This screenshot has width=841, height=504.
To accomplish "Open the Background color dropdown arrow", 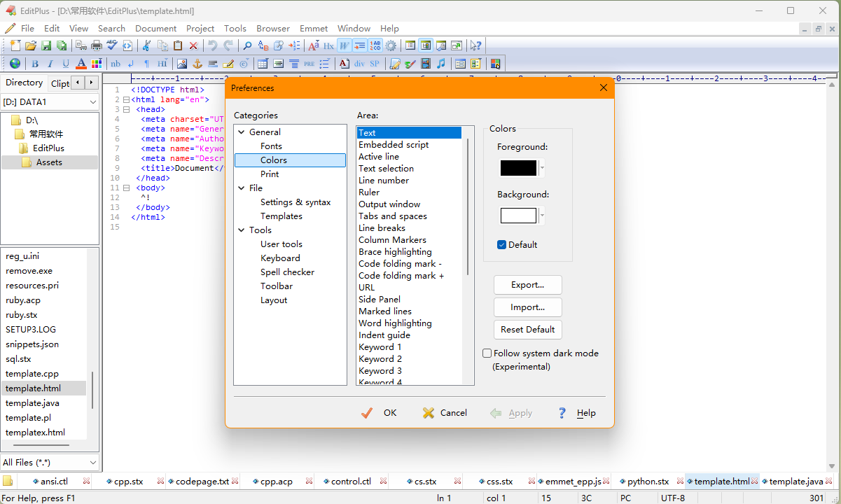I will (x=542, y=216).
